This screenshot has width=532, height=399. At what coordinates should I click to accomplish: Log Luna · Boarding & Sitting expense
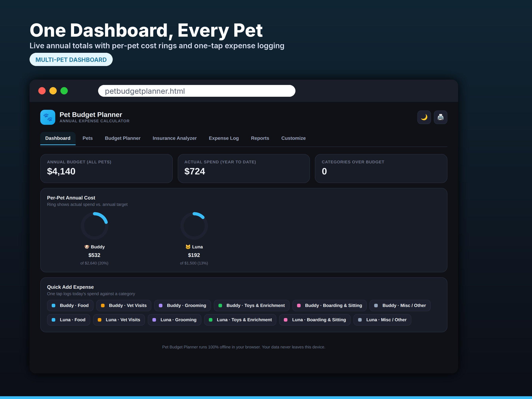[x=315, y=320]
